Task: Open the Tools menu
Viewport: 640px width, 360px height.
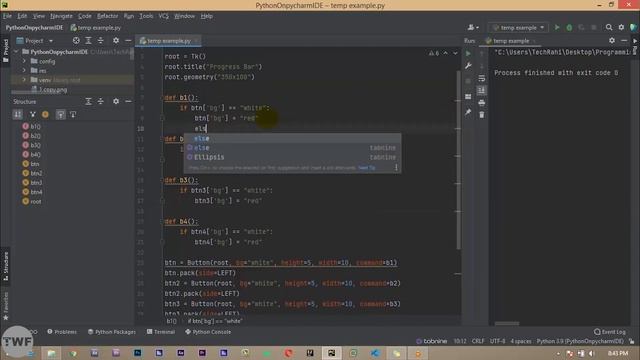Action: point(146,16)
